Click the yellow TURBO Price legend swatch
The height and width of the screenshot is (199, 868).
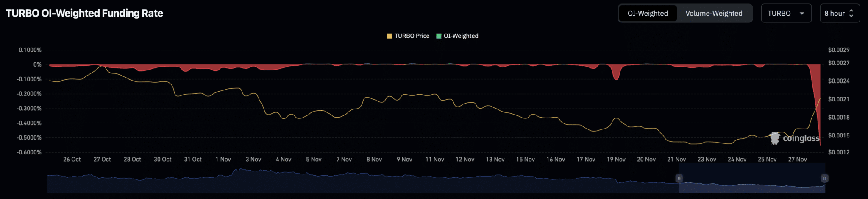[x=389, y=36]
